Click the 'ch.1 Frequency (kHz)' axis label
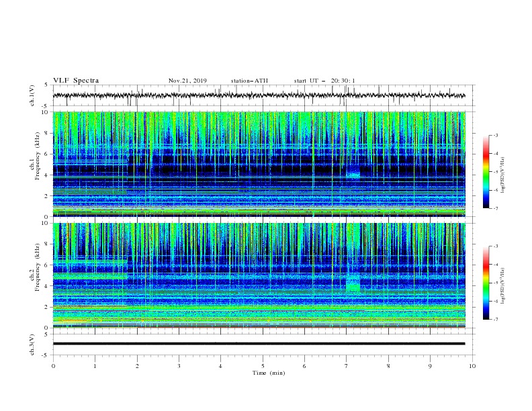Viewport: 532px width, 411px height. pyautogui.click(x=35, y=156)
